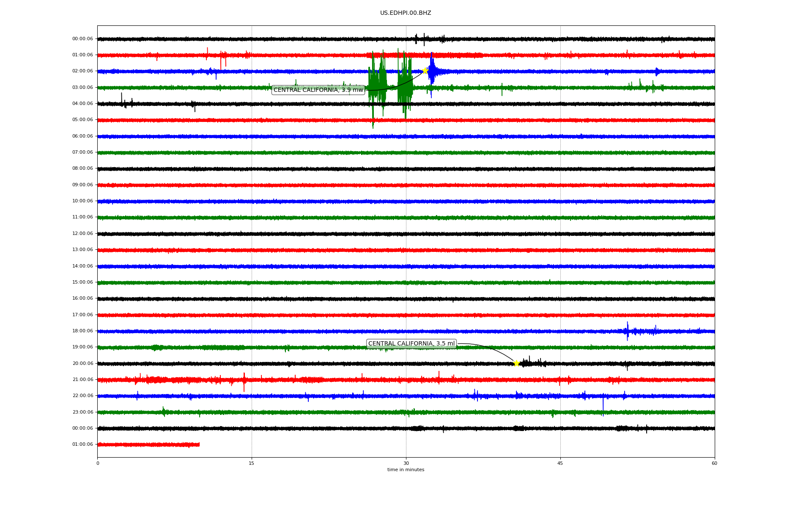Click the CENTRAL CALIFORNIA, 3.5 ml label
Image resolution: width=812 pixels, height=508 pixels.
(x=411, y=344)
